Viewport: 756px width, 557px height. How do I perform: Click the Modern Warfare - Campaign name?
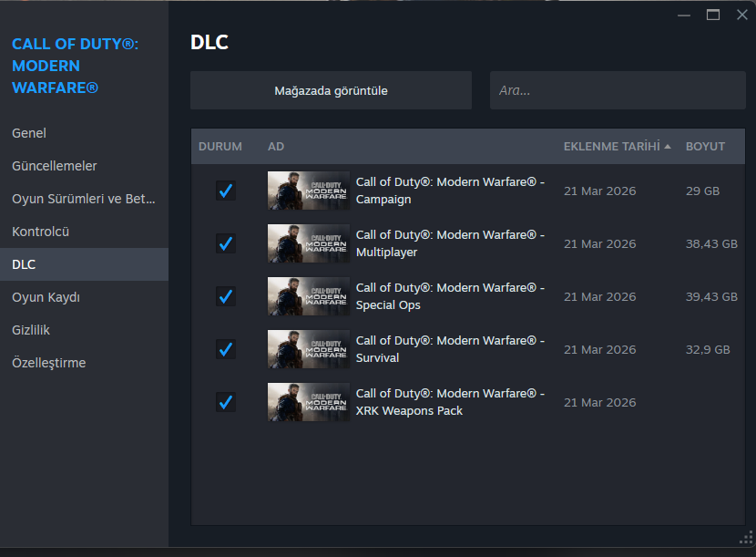450,191
